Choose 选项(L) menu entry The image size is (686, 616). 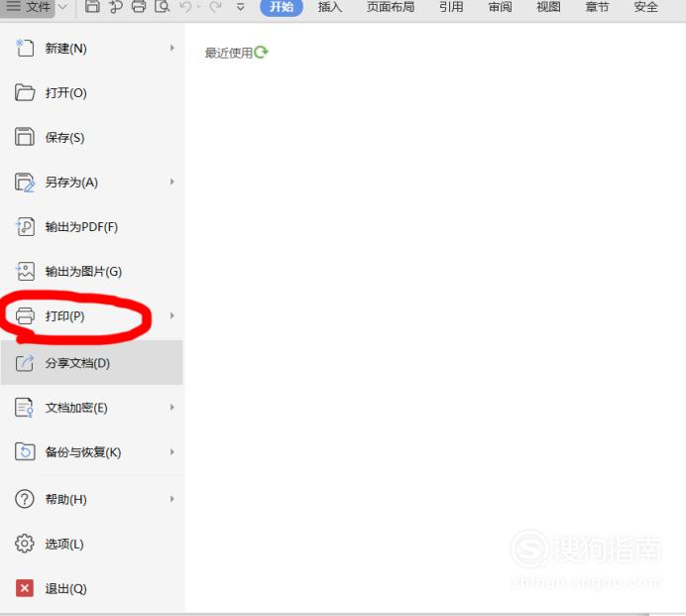92,544
